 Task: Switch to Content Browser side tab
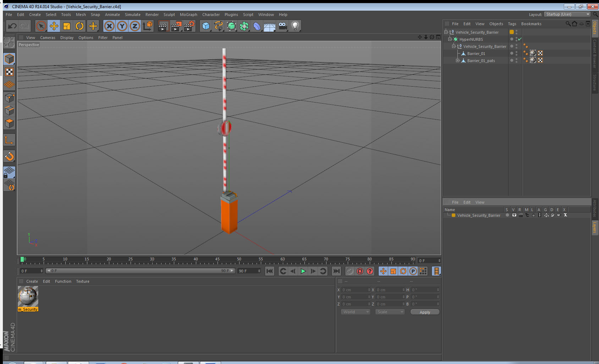pyautogui.click(x=595, y=53)
